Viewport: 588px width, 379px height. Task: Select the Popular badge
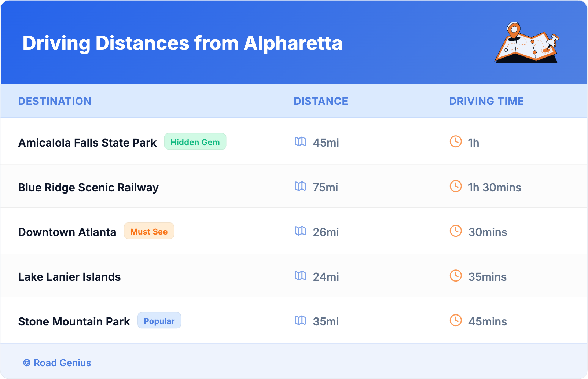[159, 321]
